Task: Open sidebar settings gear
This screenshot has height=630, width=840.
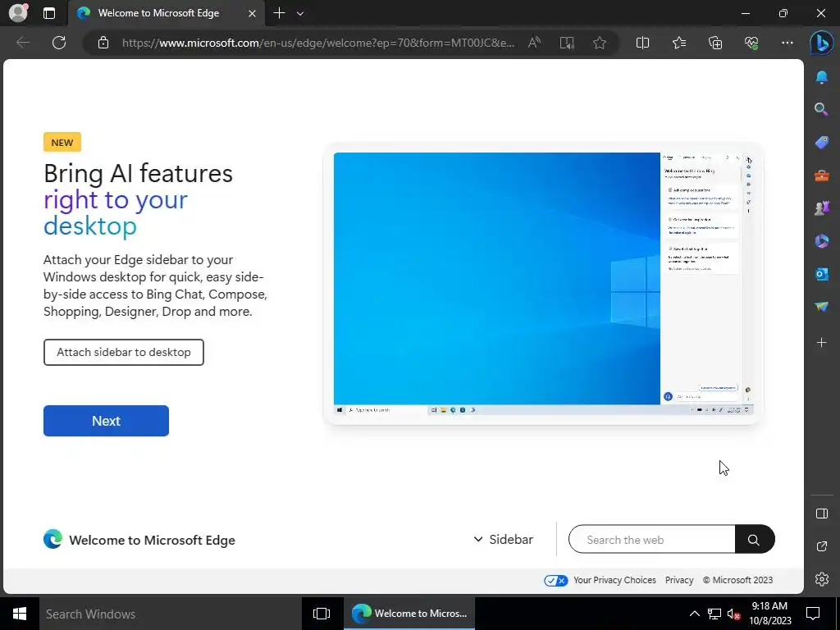Action: [x=822, y=579]
